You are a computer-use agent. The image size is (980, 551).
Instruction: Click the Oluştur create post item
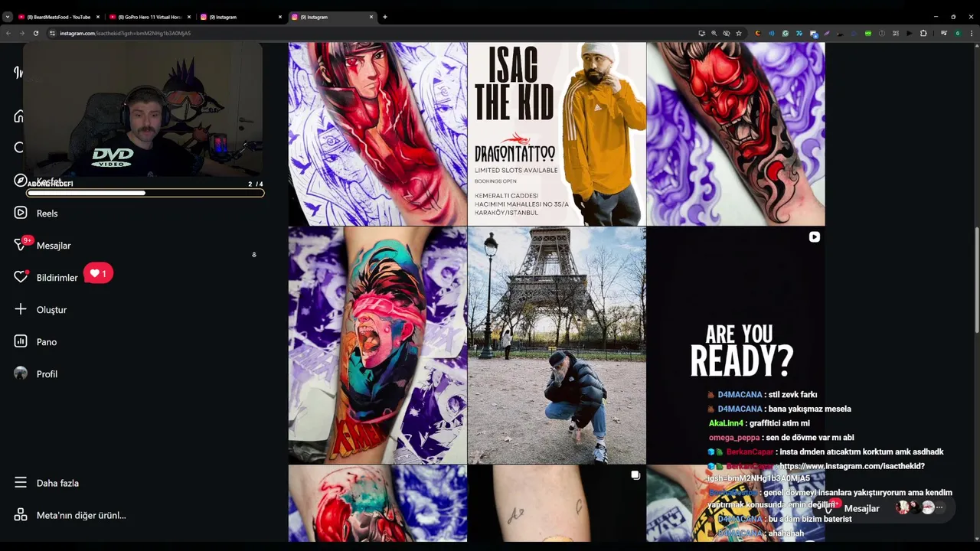(x=41, y=310)
